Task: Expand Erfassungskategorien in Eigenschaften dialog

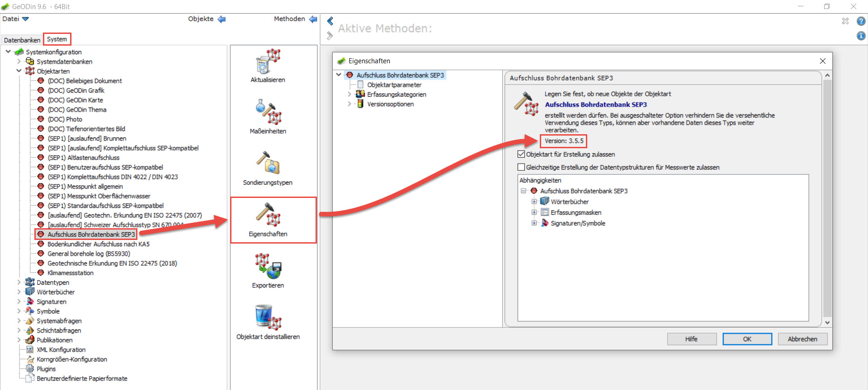Action: tap(349, 94)
